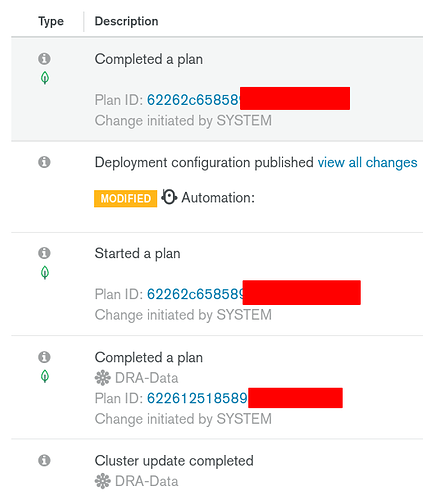Image resolution: width=423 pixels, height=500 pixels.
Task: Open Plan ID 622612518589 link
Action: [197, 398]
